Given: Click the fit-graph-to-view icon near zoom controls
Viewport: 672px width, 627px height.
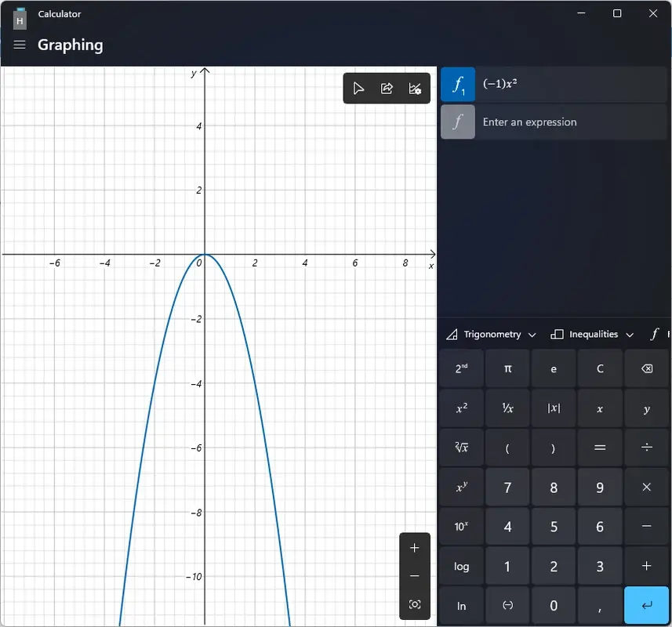Looking at the screenshot, I should pyautogui.click(x=414, y=604).
